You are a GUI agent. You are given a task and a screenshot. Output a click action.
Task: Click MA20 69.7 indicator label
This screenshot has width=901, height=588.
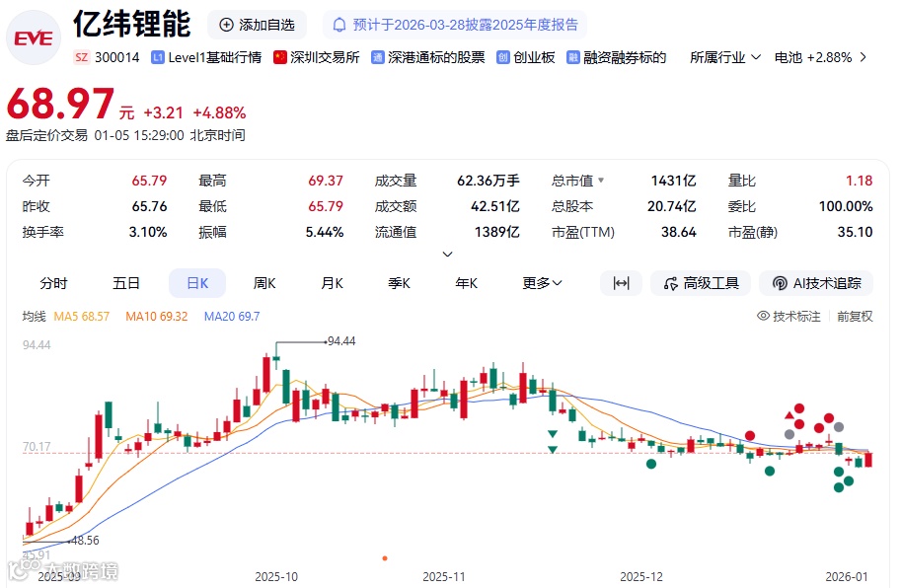(232, 317)
